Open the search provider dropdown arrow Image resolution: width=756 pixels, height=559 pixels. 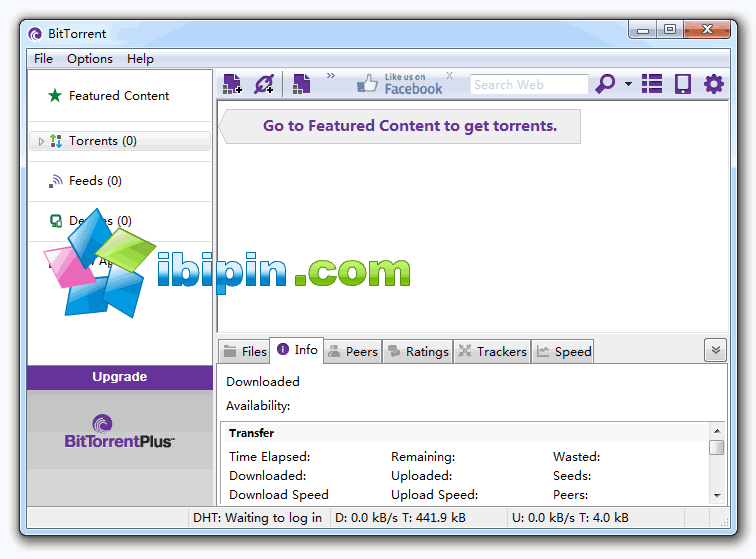[628, 84]
